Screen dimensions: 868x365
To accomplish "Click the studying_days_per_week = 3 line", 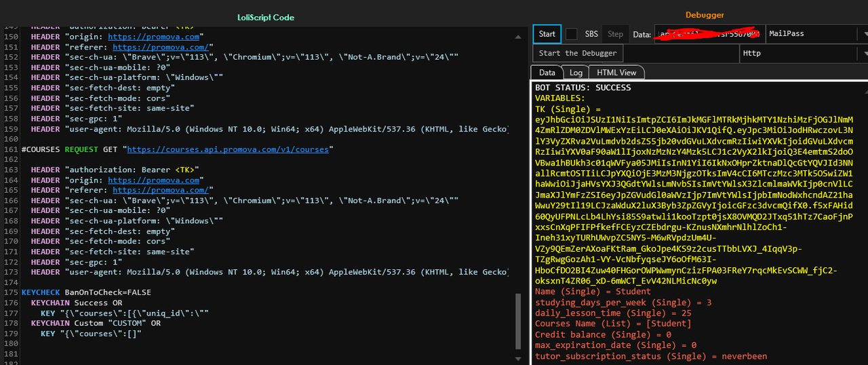I will (623, 303).
